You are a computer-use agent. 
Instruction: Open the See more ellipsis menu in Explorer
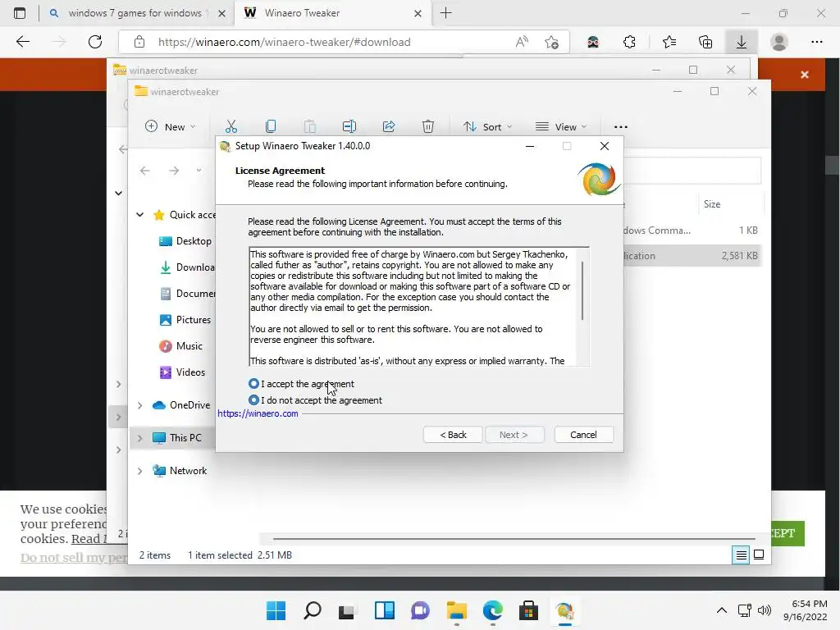(x=621, y=126)
